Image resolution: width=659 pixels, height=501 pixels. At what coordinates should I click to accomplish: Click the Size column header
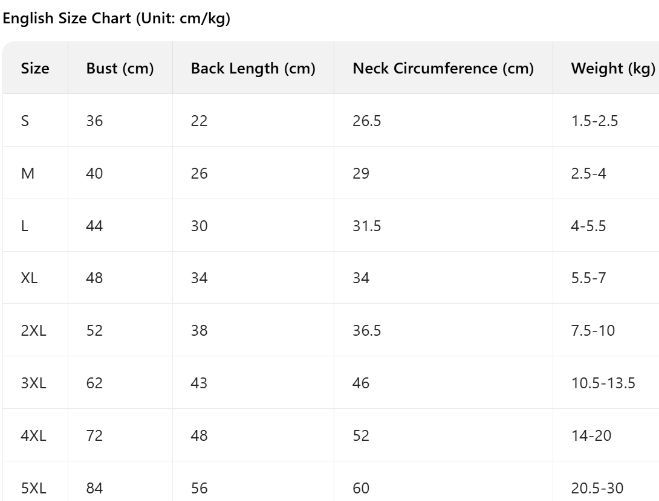[35, 68]
